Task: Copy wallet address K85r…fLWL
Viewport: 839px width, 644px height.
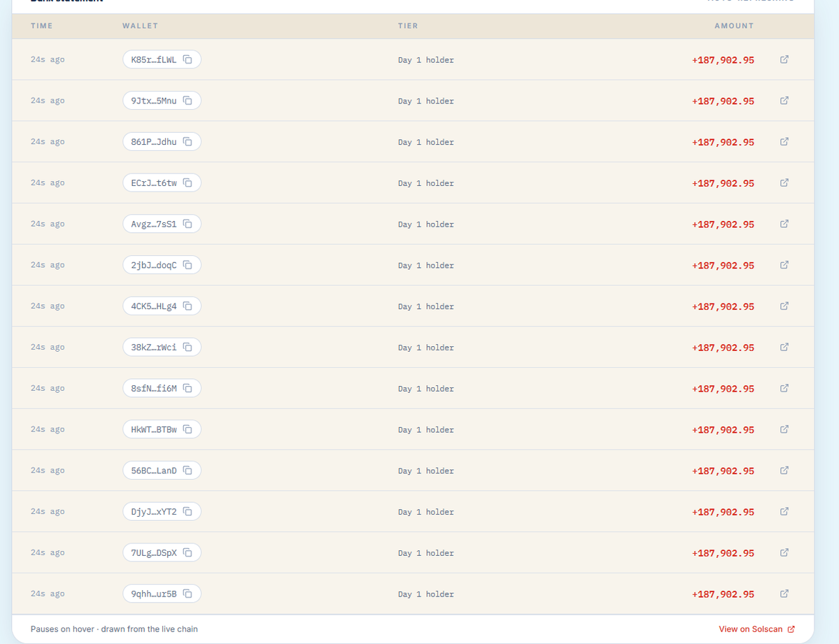Action: click(x=188, y=59)
